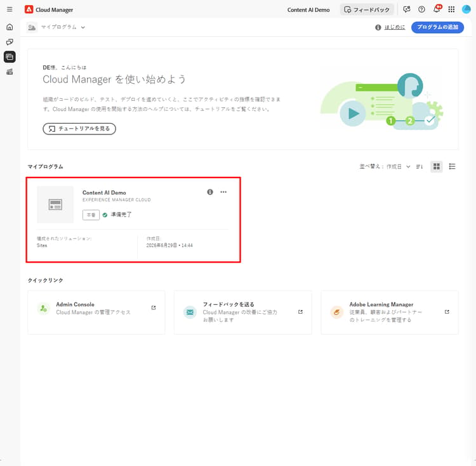Open the フィードバックを送る quick link
Image resolution: width=476 pixels, height=466 pixels.
pos(243,313)
